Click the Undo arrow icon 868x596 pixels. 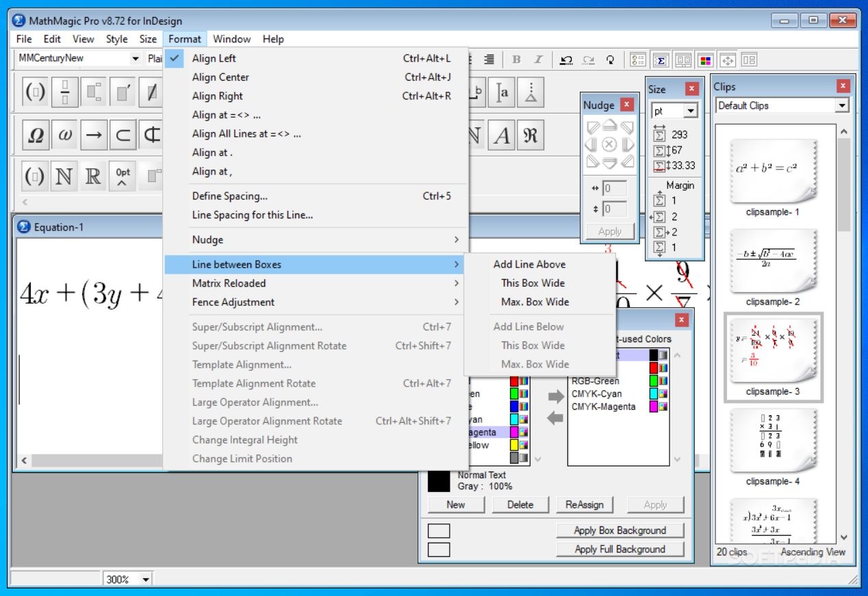[566, 60]
